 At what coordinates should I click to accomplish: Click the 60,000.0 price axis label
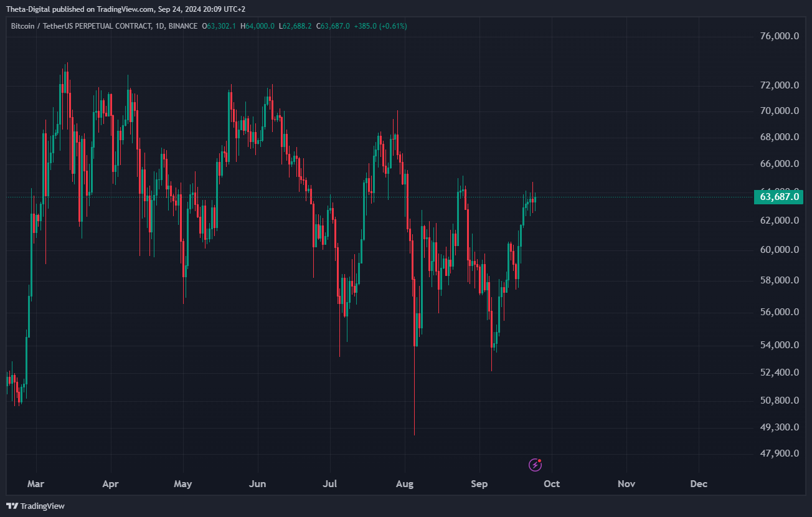click(x=779, y=250)
